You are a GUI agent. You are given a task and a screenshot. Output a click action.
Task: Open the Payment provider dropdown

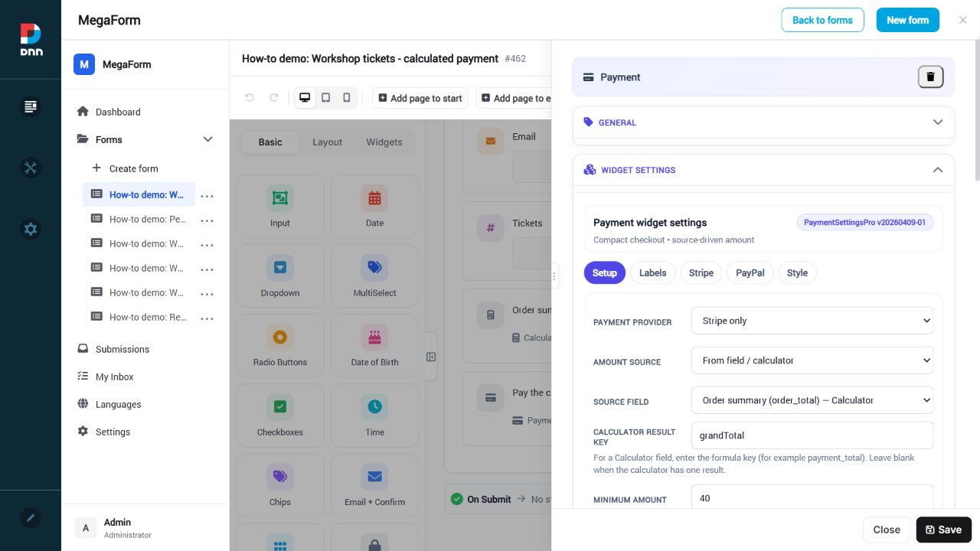pos(812,321)
